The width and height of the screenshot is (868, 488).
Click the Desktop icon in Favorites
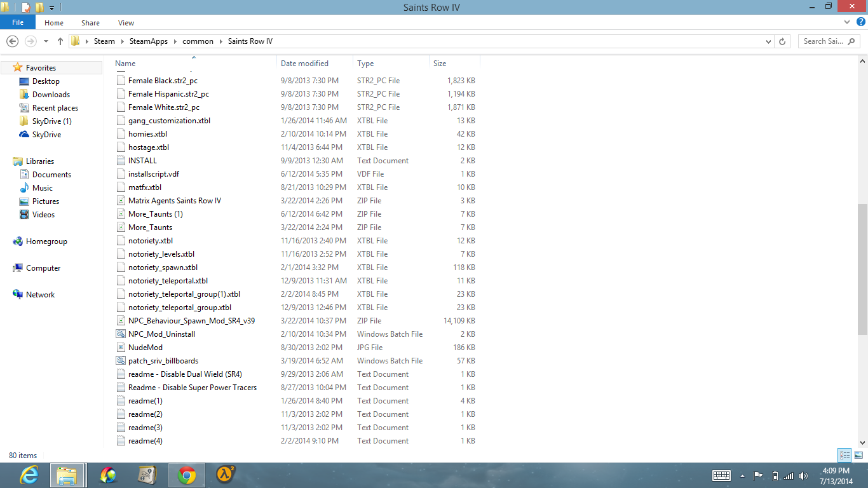[x=24, y=81]
